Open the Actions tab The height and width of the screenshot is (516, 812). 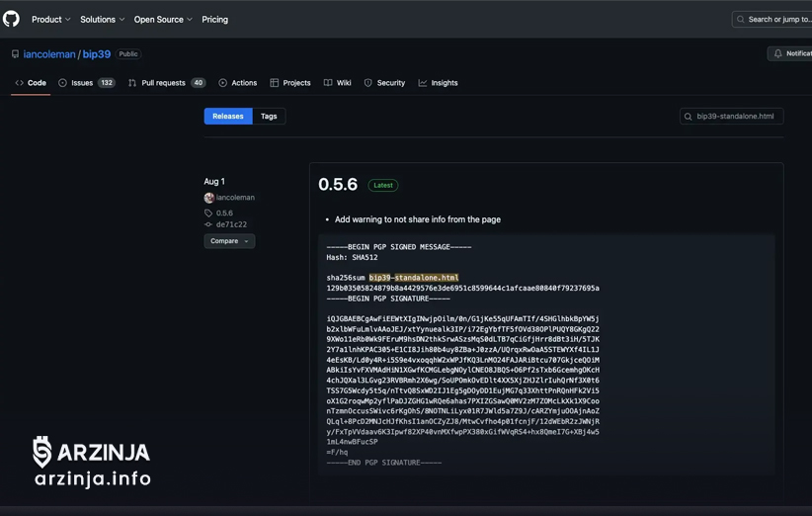tap(238, 83)
